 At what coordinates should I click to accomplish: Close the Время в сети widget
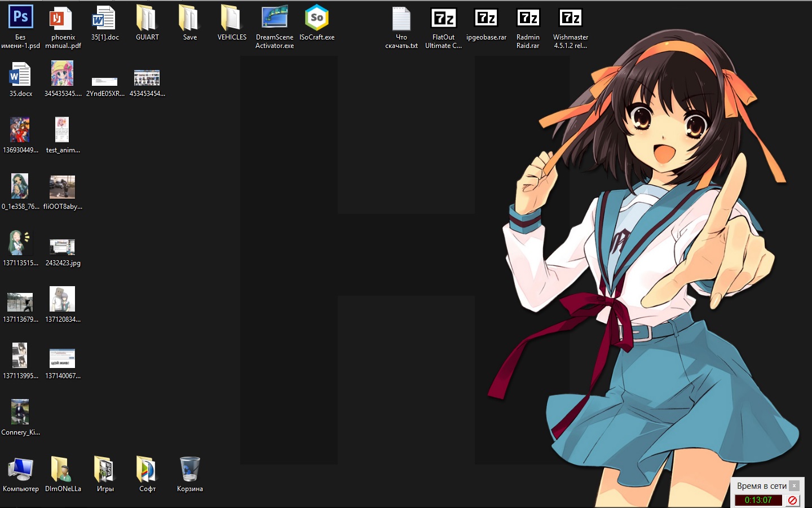click(x=794, y=485)
